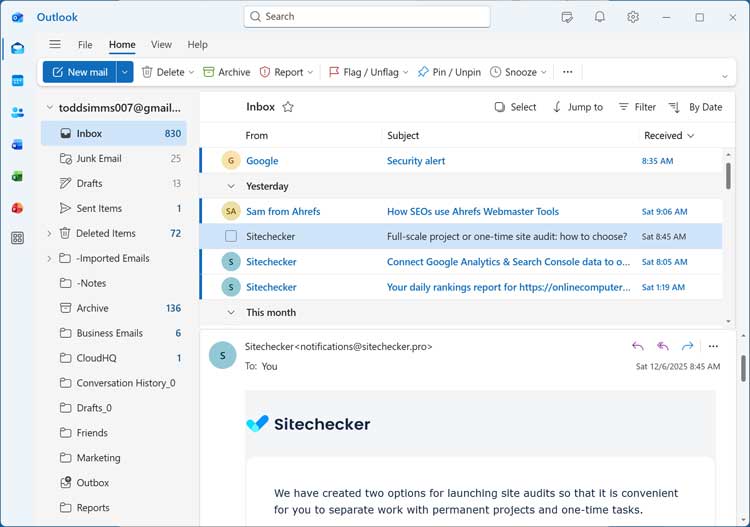The width and height of the screenshot is (750, 527).
Task: Click the Search box
Action: coord(367,17)
